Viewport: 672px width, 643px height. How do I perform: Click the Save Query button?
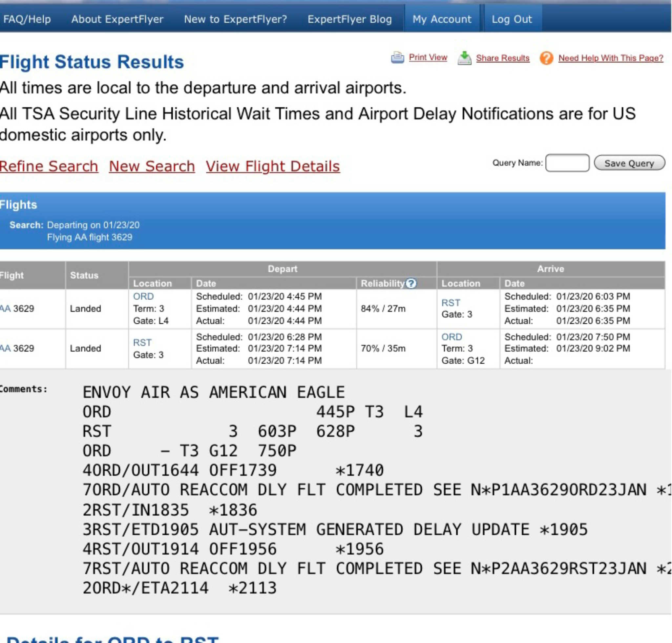tap(629, 163)
